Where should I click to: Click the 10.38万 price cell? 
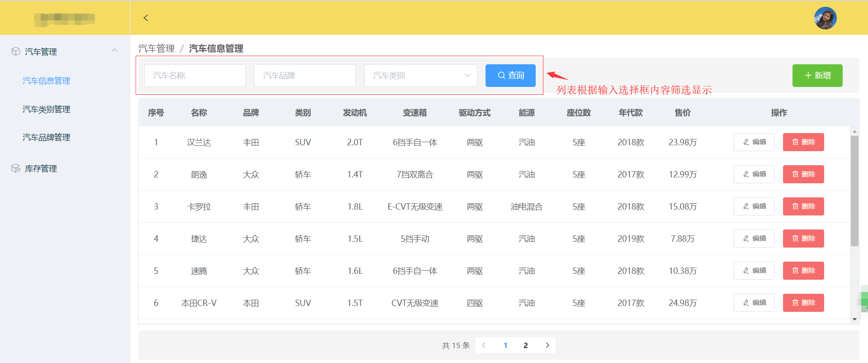point(683,271)
